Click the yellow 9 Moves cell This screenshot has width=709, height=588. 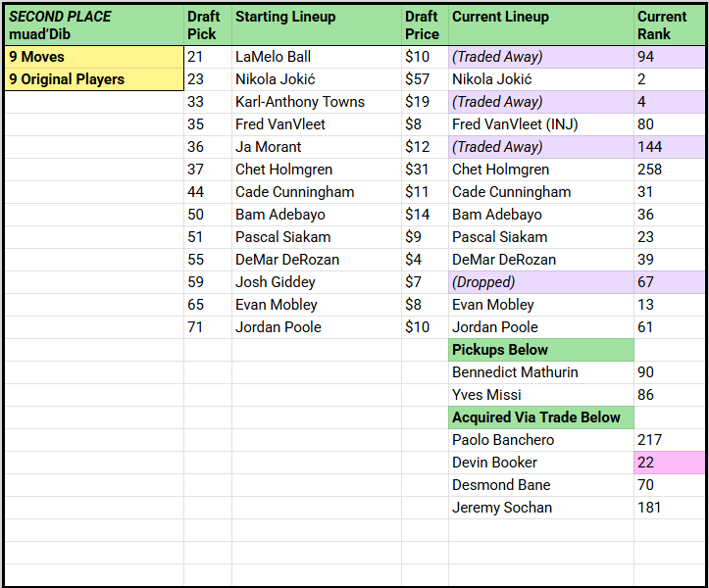93,57
